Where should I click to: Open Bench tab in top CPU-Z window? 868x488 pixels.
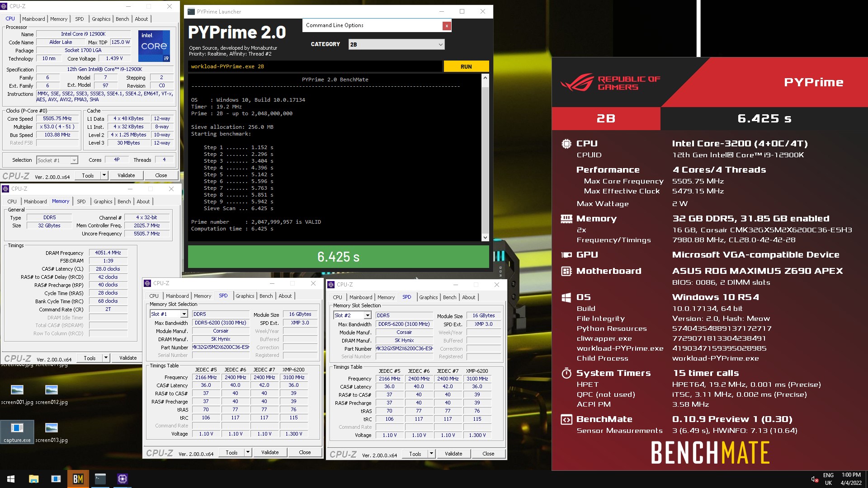coord(123,19)
